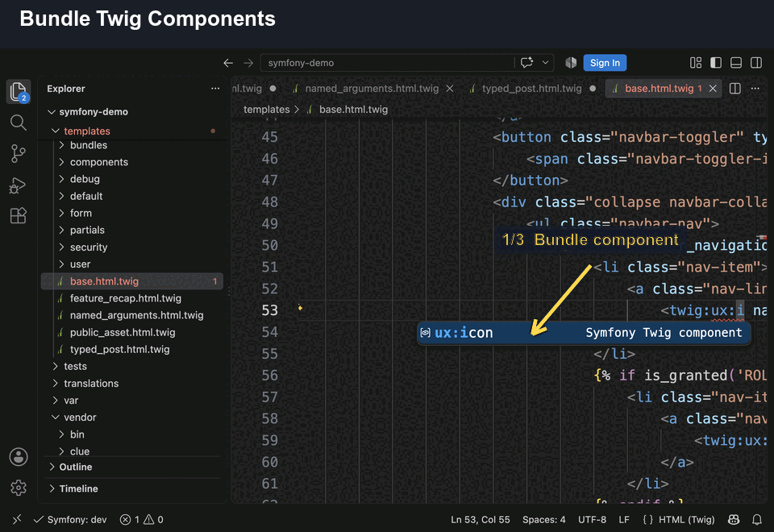Open the Extensions view
The width and height of the screenshot is (774, 532).
coord(19,216)
